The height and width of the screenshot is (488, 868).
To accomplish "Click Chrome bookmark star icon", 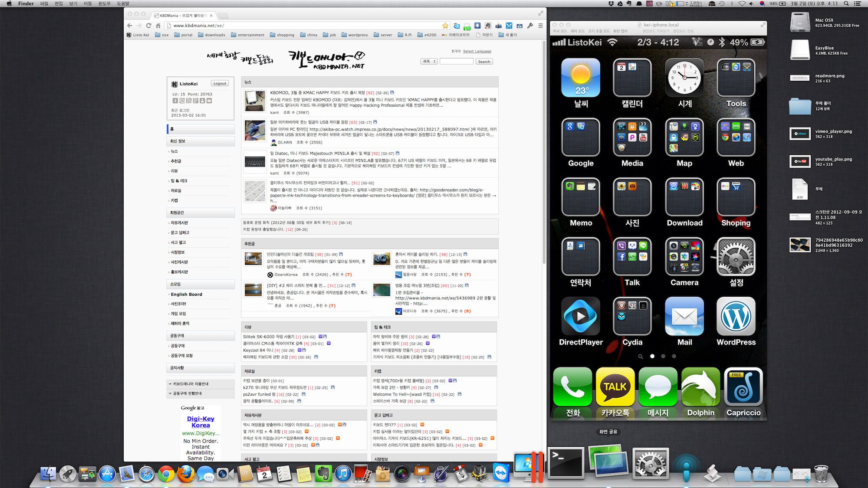I will click(x=445, y=26).
